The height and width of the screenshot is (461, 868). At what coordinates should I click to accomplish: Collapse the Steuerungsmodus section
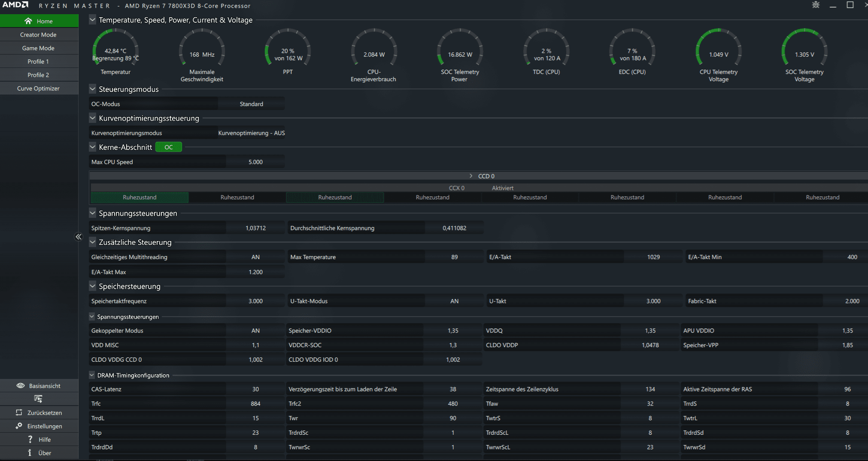pyautogui.click(x=92, y=89)
